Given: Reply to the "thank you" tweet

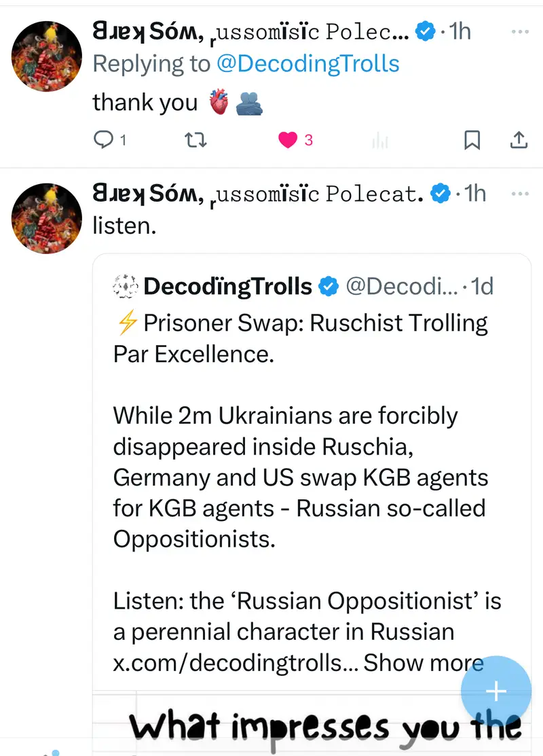Looking at the screenshot, I should click(x=103, y=140).
